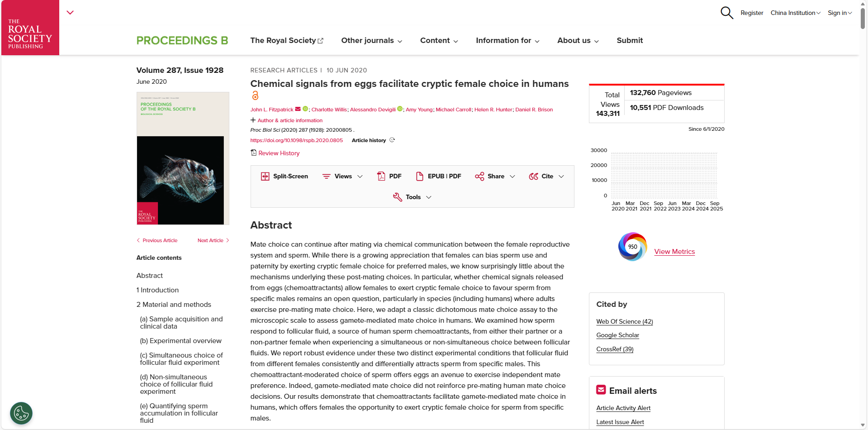Open Split-Screen view
The width and height of the screenshot is (868, 430).
click(x=285, y=176)
